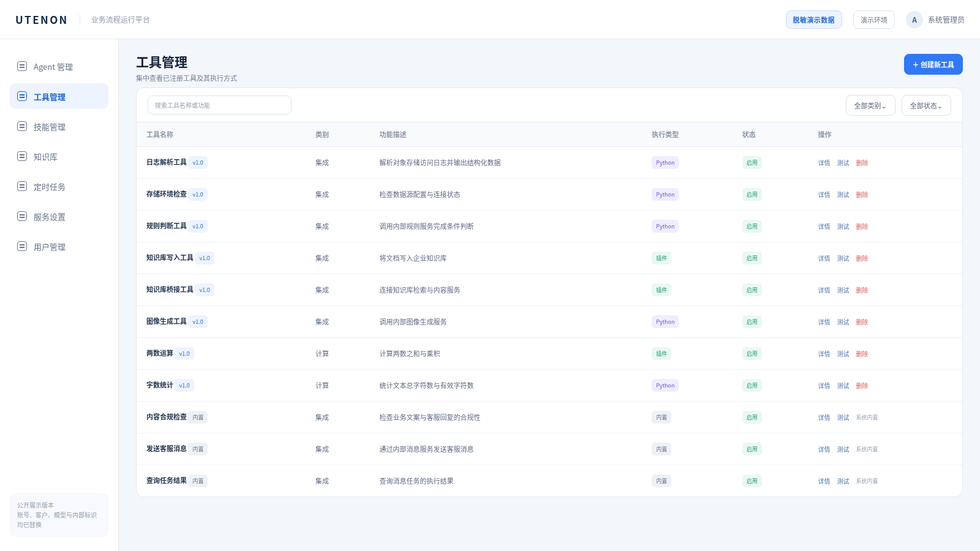The height and width of the screenshot is (551, 980).
Task: Navigate to 定时任务 menu item
Action: tap(59, 186)
